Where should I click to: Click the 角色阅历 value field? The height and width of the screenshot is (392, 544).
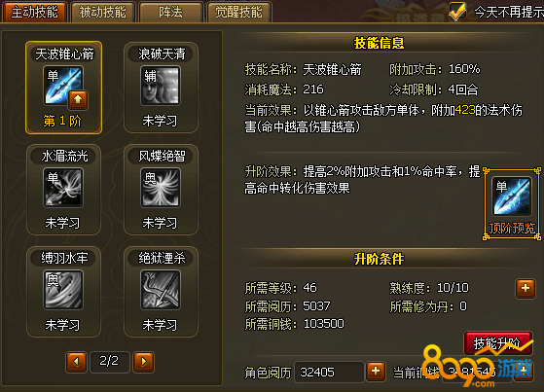click(329, 372)
